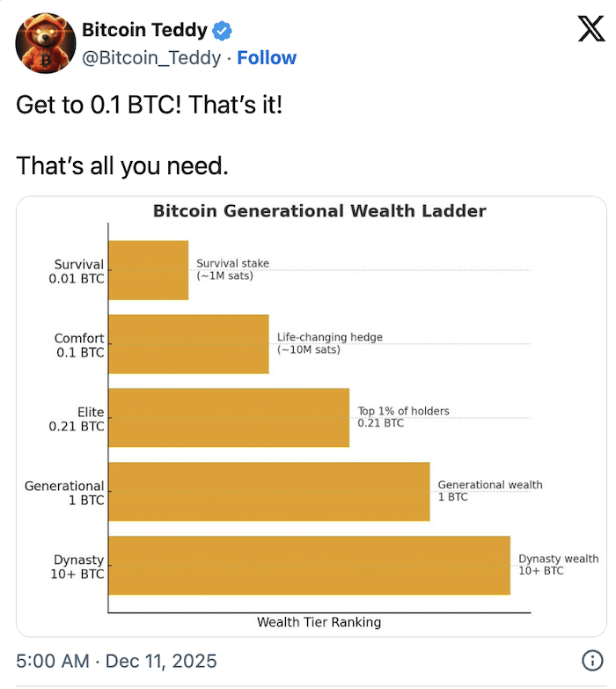Open the 5:00 AM Dec 11 timestamp
616x689 pixels.
pyautogui.click(x=116, y=661)
